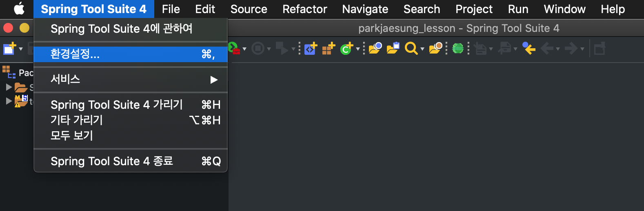Viewport: 644px width, 211px height.
Task: Expand the Maven Spring project with warning
Action: [9, 101]
